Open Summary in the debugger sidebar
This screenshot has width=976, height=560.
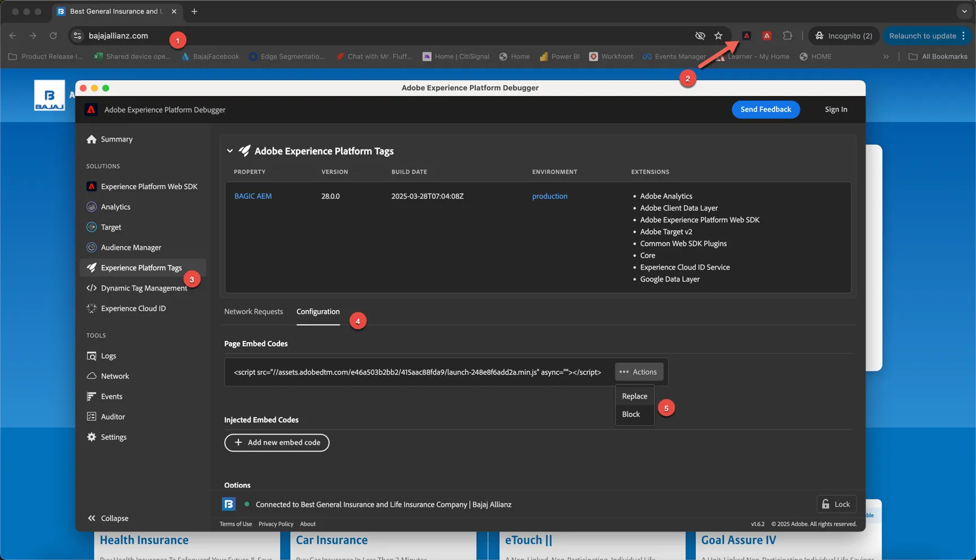[x=110, y=139]
